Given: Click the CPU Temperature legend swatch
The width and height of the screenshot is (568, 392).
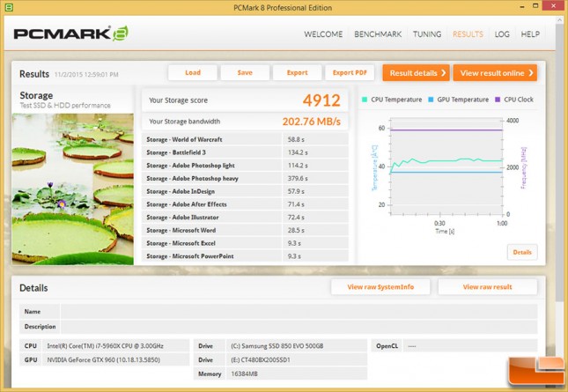Looking at the screenshot, I should click(365, 100).
